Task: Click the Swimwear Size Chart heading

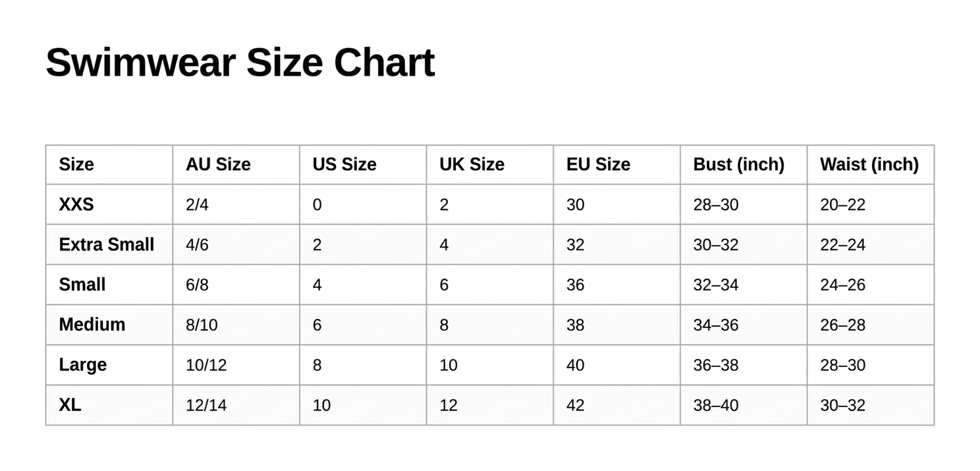Action: (x=240, y=63)
